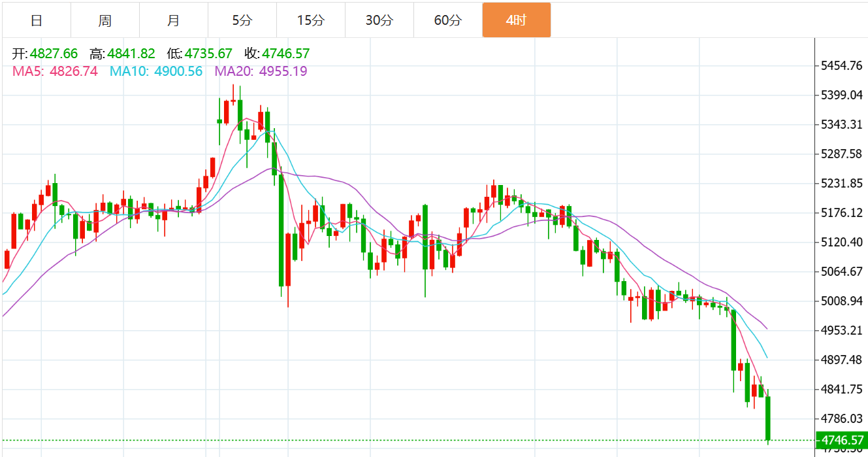Click the purple MA20 4955.19 label

[x=261, y=71]
